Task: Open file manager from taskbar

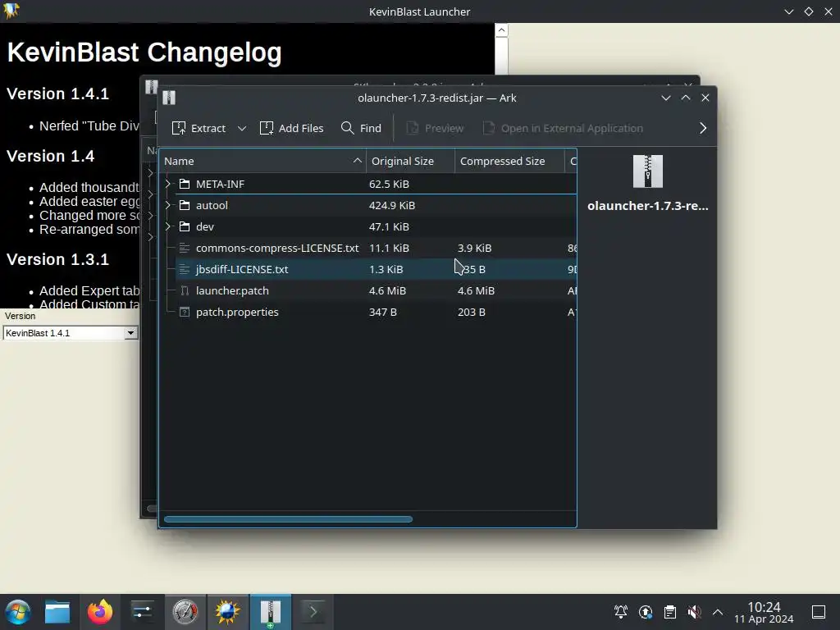Action: 57,612
